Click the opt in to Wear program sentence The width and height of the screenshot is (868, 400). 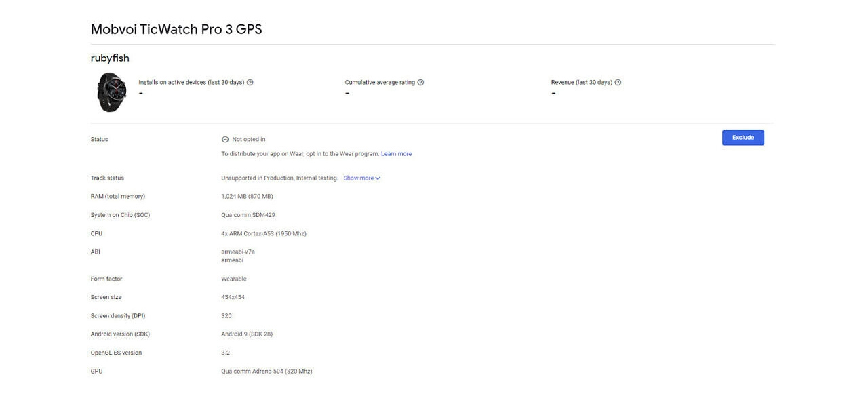[x=300, y=154]
